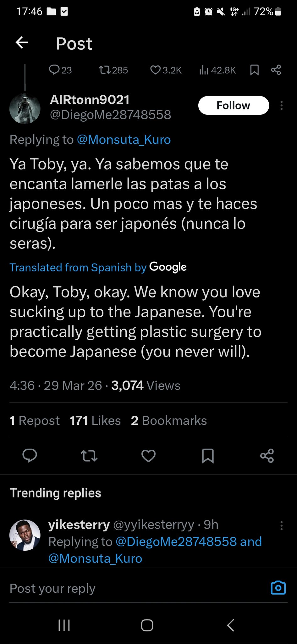Bookmark the parent post at top
Image resolution: width=297 pixels, height=644 pixels.
click(x=254, y=70)
